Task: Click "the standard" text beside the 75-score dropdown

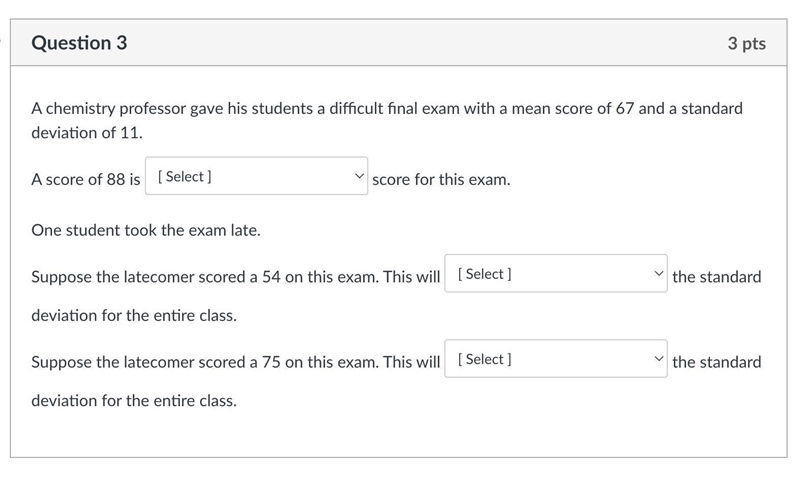Action: point(716,362)
